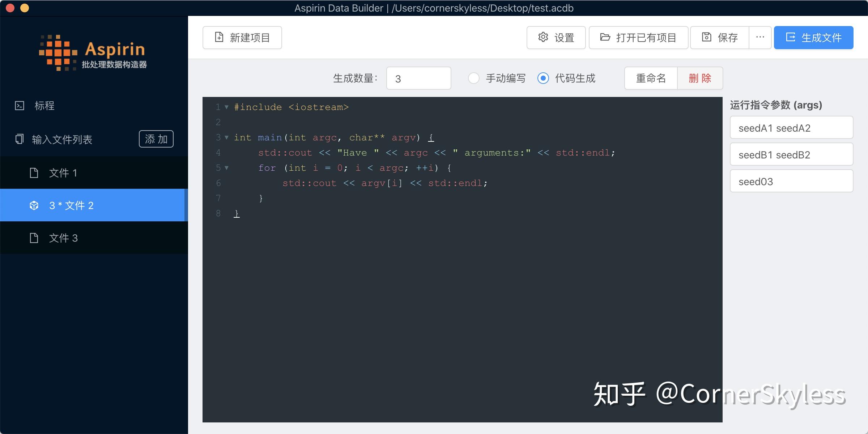Select the 手动编写 radio option
The width and height of the screenshot is (868, 434).
(474, 78)
